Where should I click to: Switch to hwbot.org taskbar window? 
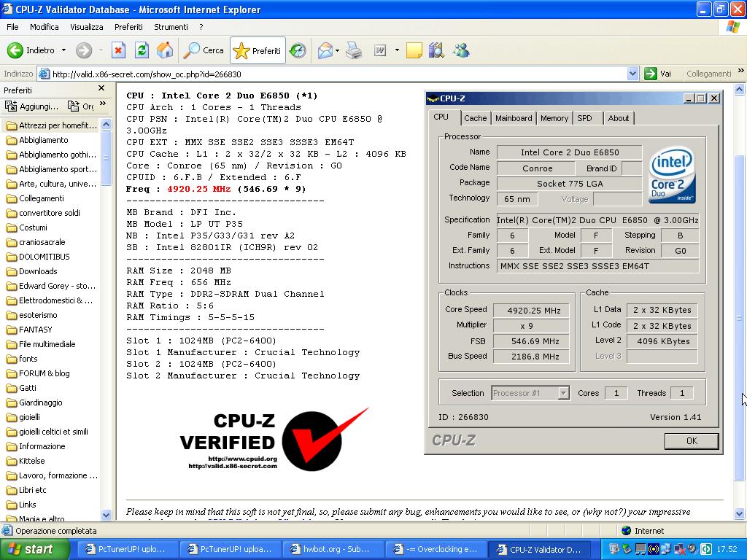333,550
